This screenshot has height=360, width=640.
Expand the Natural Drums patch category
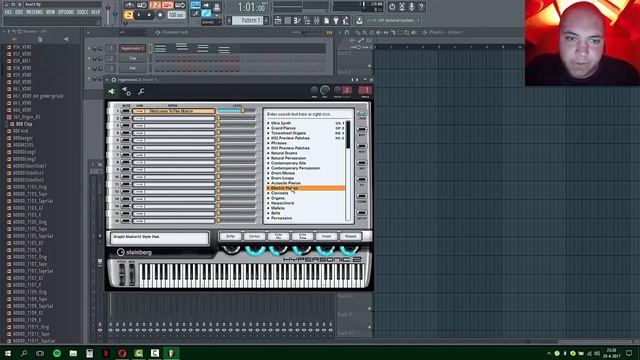(268, 153)
